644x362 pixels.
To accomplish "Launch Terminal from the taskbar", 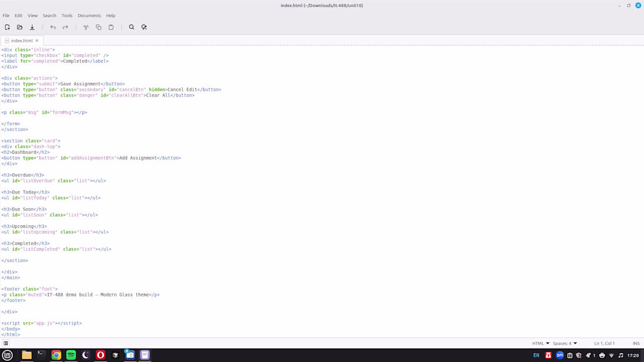I will pyautogui.click(x=41, y=355).
